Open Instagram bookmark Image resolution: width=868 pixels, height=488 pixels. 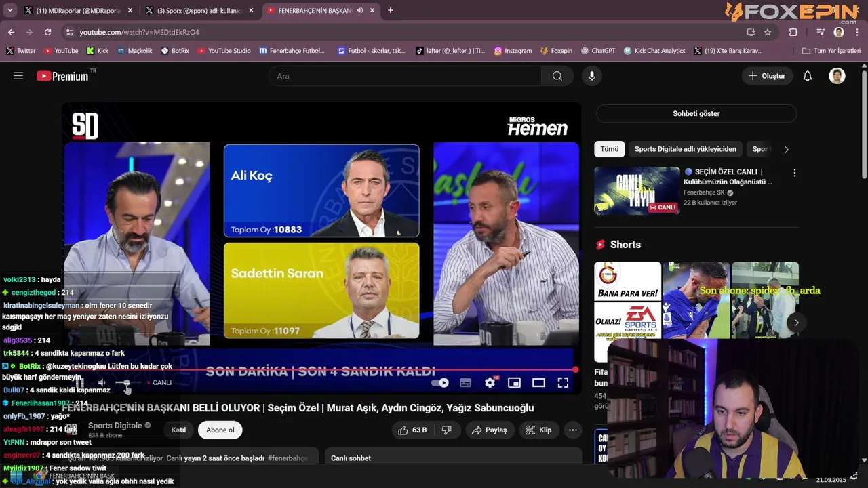(x=513, y=51)
